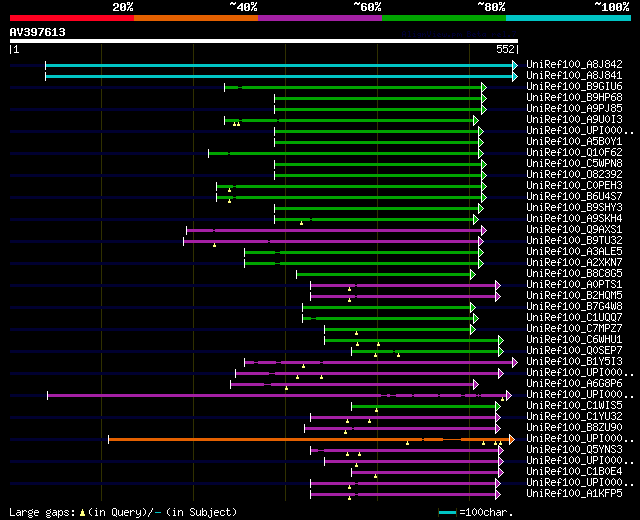Open hit UniRef100_B8C8G5
Image resolution: width=640 pixels, height=520 pixels.
(x=574, y=273)
